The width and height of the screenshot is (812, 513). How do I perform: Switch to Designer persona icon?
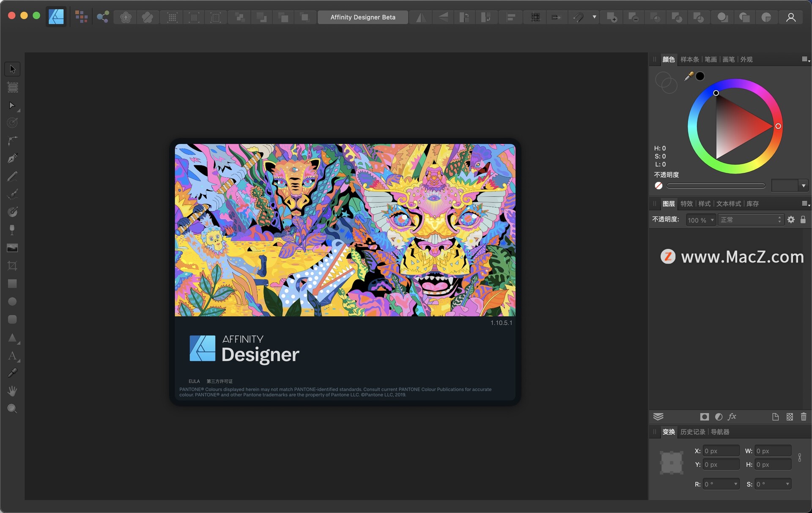click(56, 17)
